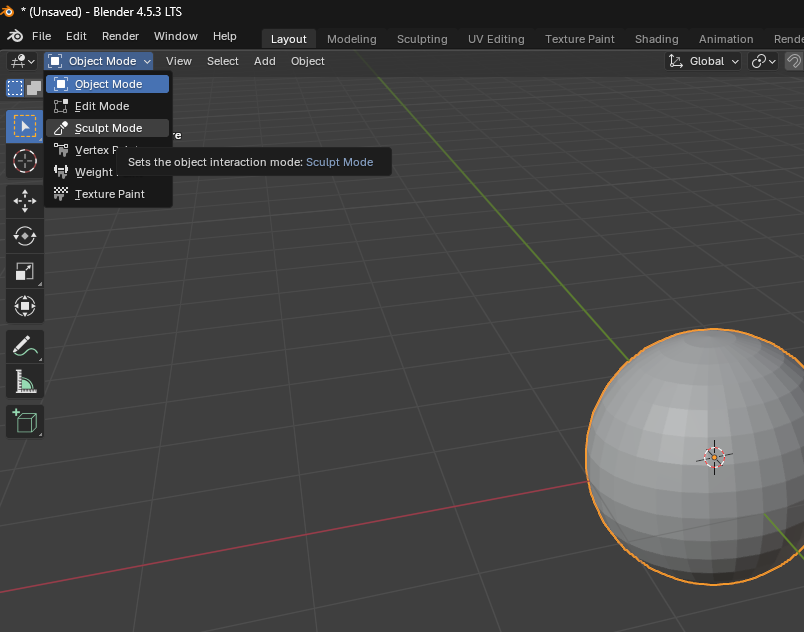This screenshot has width=804, height=632.
Task: Enable the extend-selection mode icon in header
Action: [33, 88]
